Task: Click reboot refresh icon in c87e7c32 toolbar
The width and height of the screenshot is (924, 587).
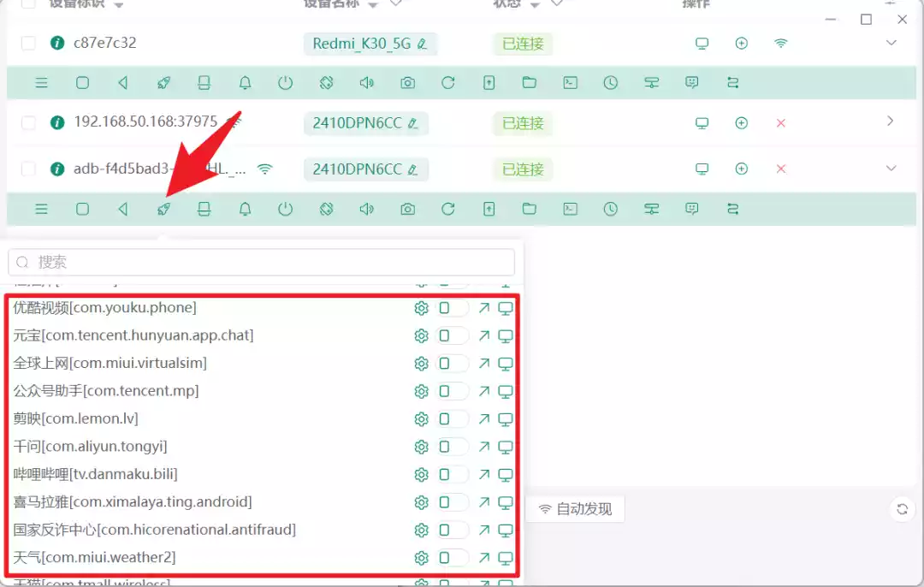Action: pos(447,82)
